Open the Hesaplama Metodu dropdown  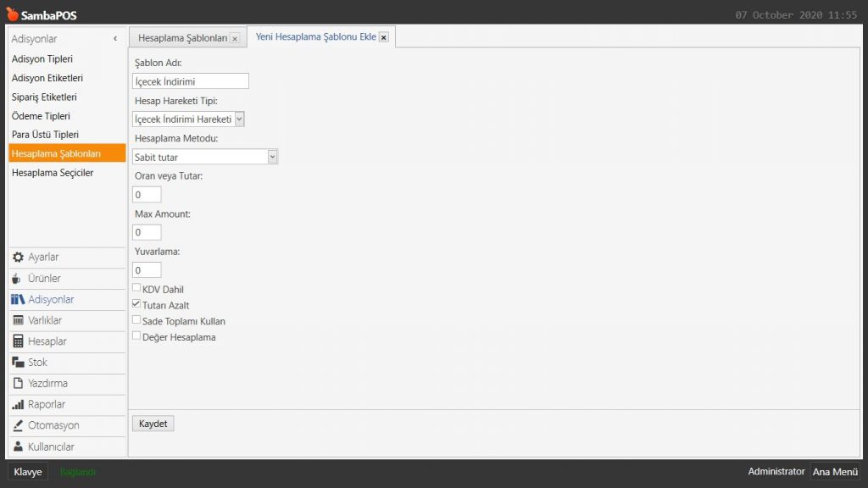pos(272,157)
